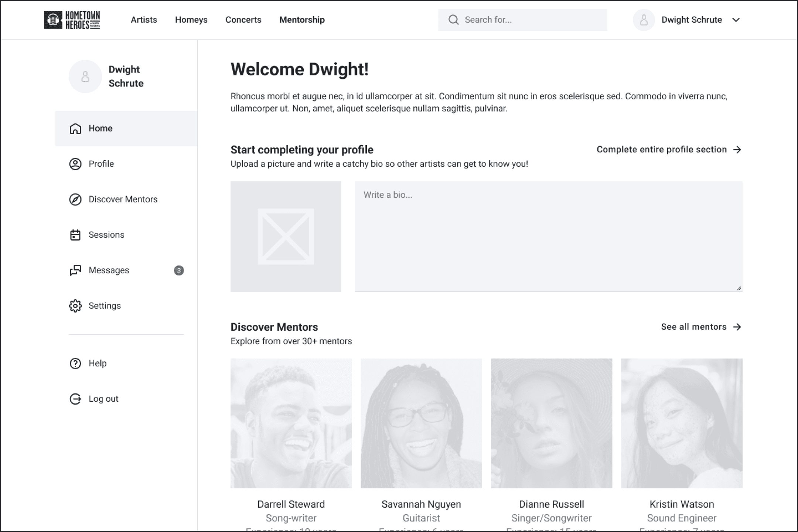Click the Sound Engineer role label
This screenshot has height=532, width=798.
tap(682, 518)
